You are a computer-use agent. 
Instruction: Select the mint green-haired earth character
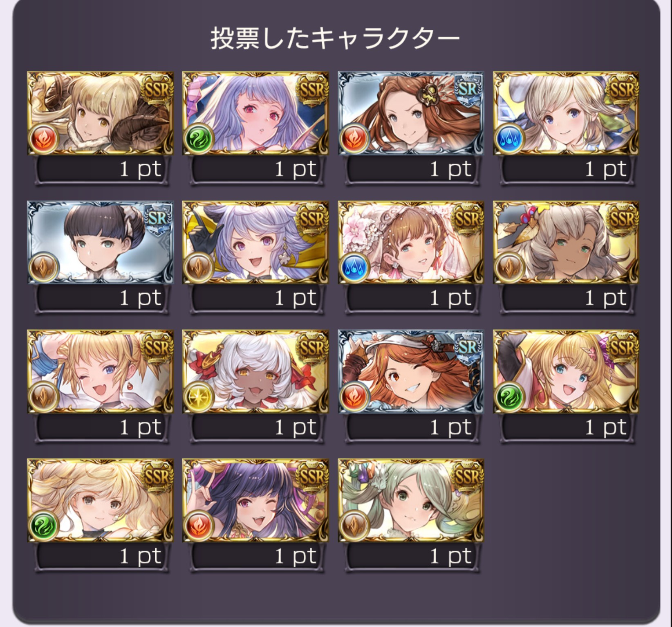(x=410, y=500)
